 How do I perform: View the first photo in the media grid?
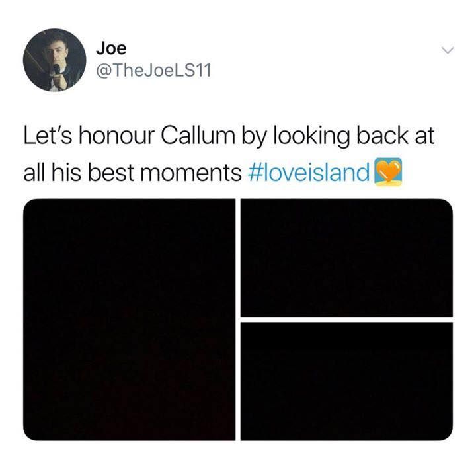point(130,320)
